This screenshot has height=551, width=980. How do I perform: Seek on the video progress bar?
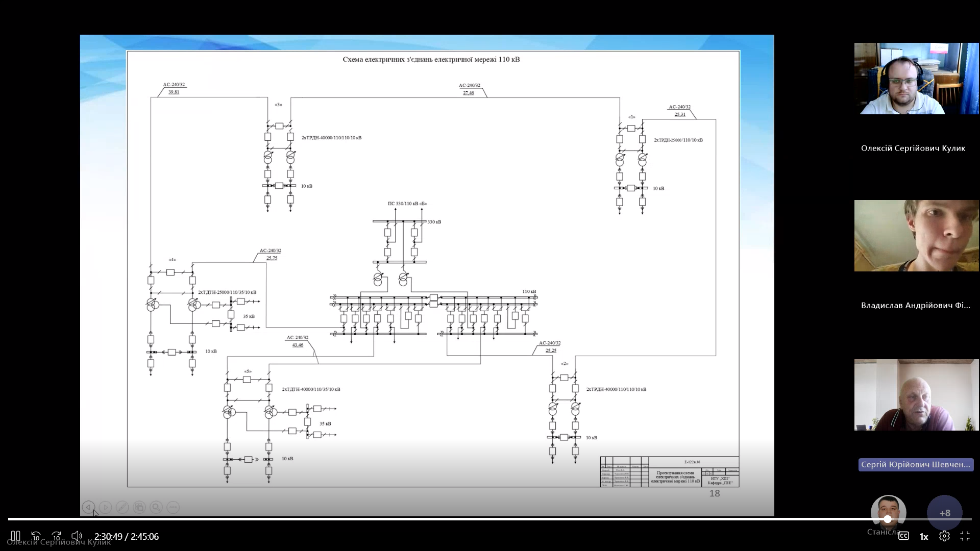(490, 519)
